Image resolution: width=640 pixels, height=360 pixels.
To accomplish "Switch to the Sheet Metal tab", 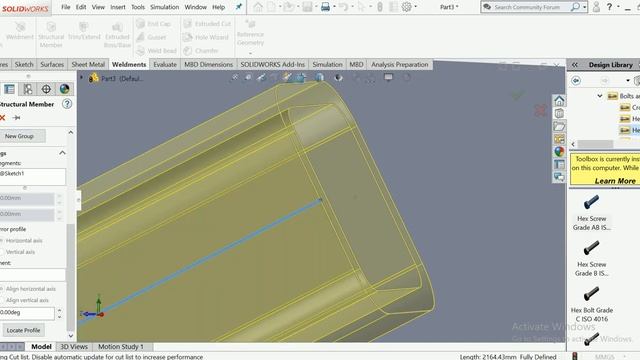I will coord(88,64).
